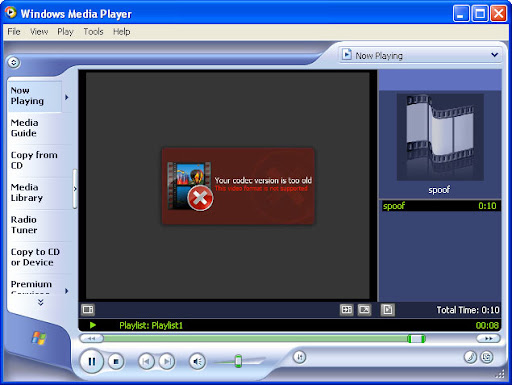Open the Radio Tuner section
This screenshot has height=385, width=512.
[x=24, y=225]
